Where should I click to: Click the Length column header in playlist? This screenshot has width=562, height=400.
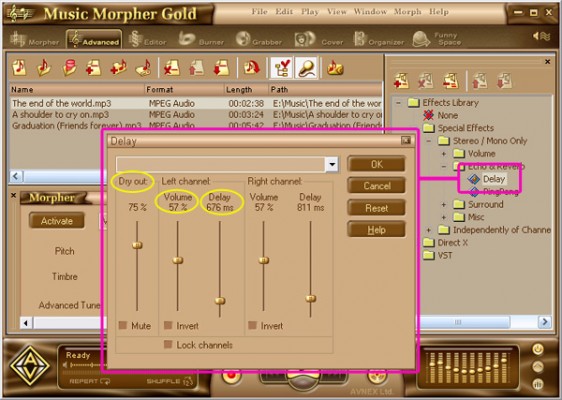(x=246, y=90)
